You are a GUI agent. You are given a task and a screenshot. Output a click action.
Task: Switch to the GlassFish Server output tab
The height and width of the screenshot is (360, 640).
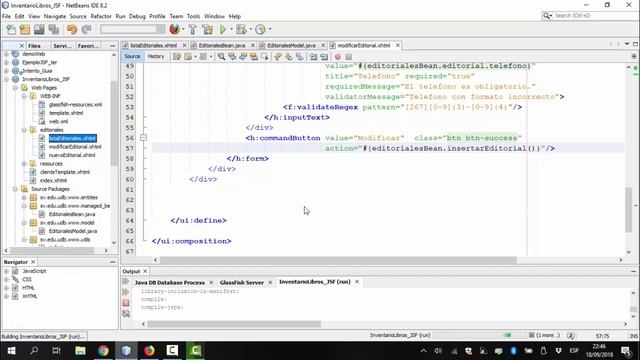click(242, 282)
